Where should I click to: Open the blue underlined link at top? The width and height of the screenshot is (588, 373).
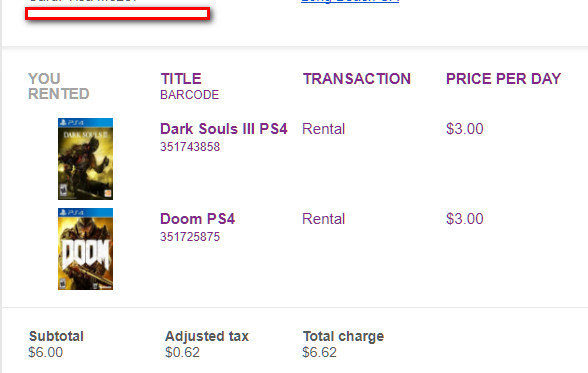(350, 1)
